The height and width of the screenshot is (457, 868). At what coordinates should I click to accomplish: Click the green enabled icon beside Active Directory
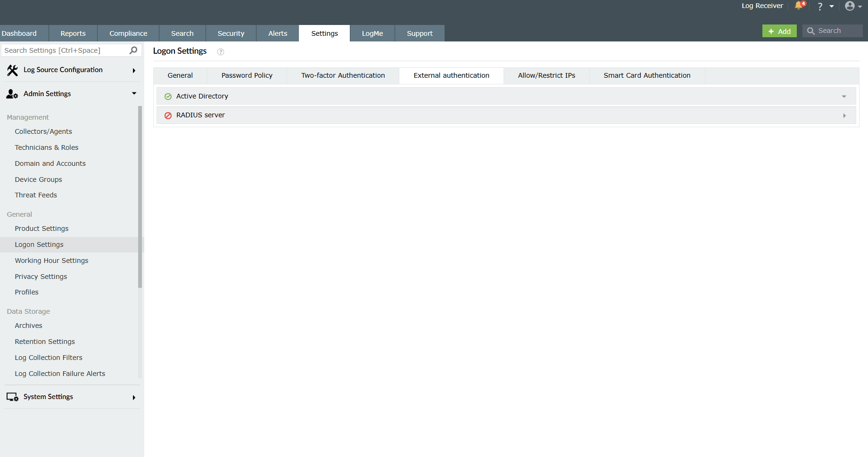tap(168, 97)
